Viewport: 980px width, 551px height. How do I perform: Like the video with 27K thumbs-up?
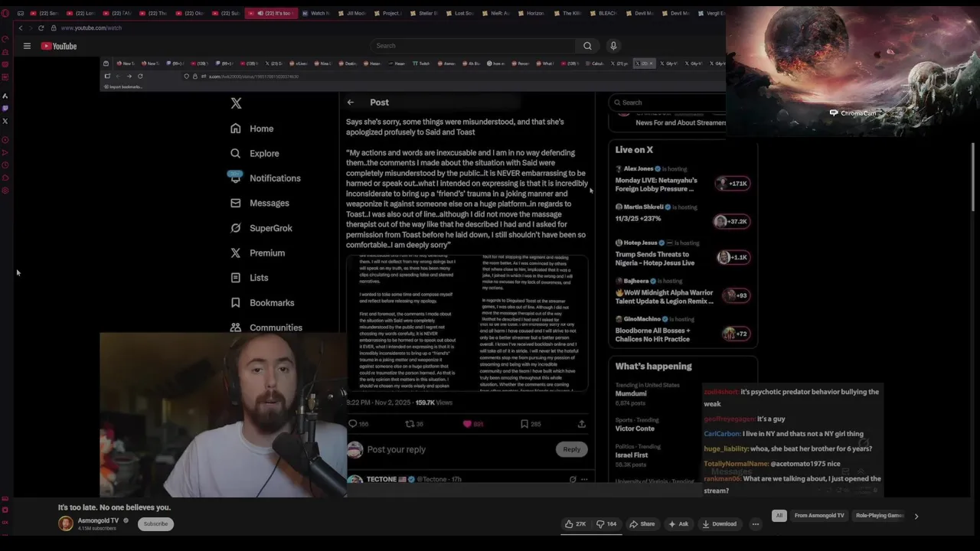point(576,524)
